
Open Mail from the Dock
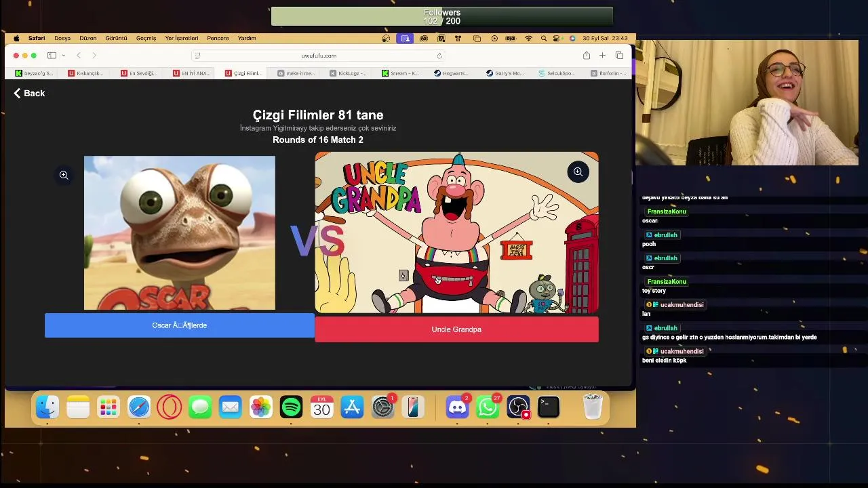pyautogui.click(x=231, y=407)
